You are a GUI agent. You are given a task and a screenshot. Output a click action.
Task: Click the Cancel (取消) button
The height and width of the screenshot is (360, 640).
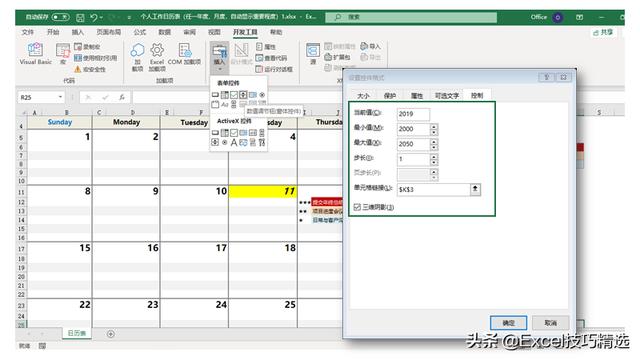pyautogui.click(x=551, y=323)
